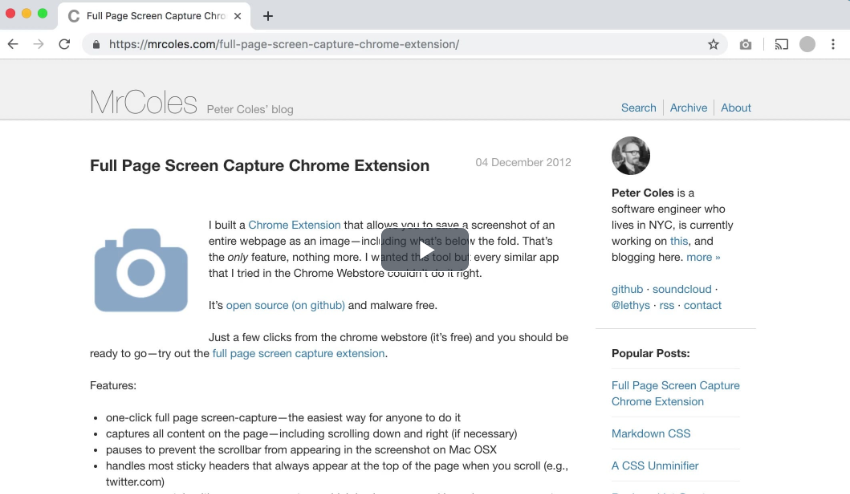Click the Features: label
850x494 pixels.
click(113, 386)
